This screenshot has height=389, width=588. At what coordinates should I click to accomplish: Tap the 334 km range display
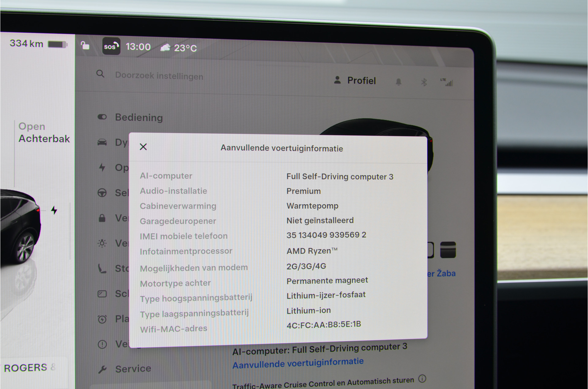[x=26, y=43]
